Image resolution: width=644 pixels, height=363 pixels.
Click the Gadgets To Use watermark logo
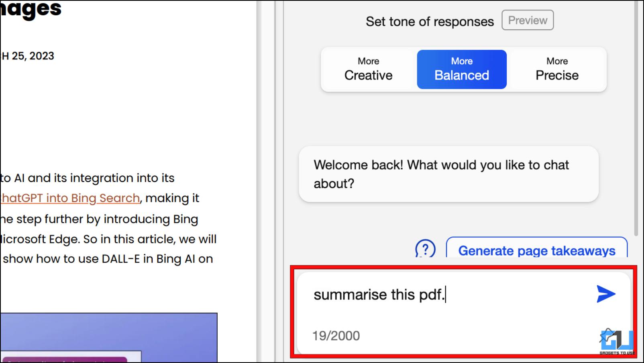(x=618, y=343)
